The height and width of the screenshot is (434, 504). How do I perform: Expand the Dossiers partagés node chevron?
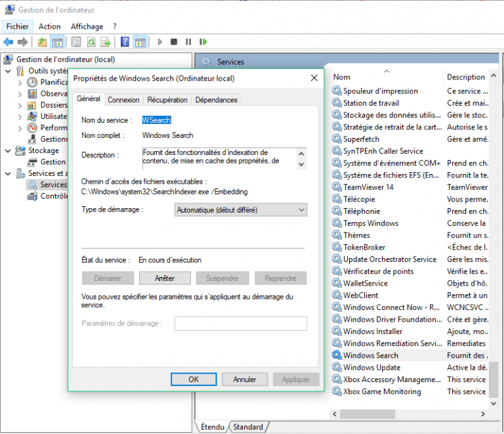pos(20,106)
